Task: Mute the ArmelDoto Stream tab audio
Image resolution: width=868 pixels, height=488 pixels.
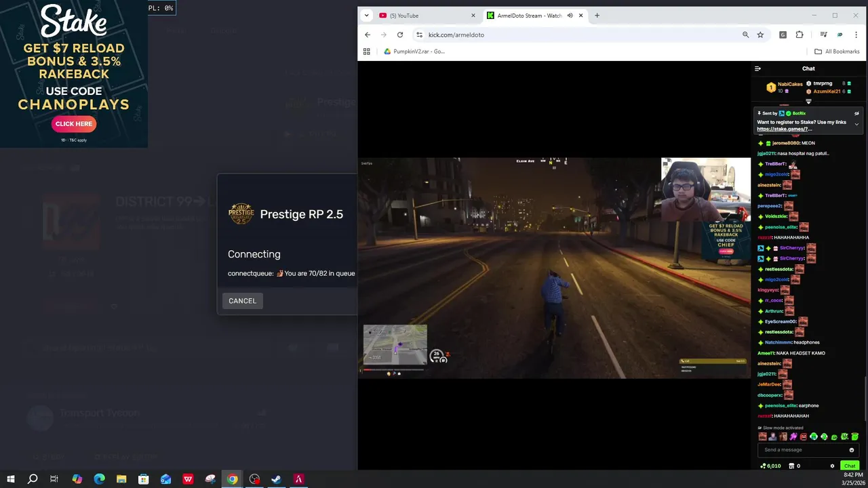Action: tap(570, 16)
